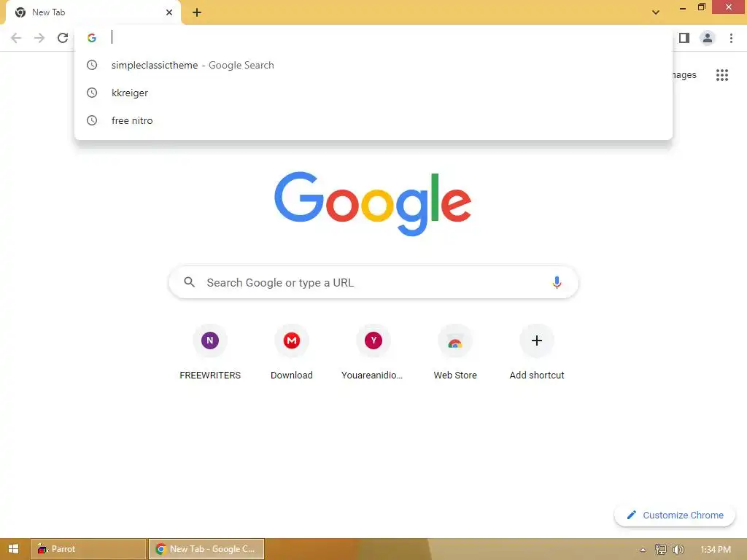Choose the kkreiger suggestion
Screen dimensions: 747x560
coord(373,93)
